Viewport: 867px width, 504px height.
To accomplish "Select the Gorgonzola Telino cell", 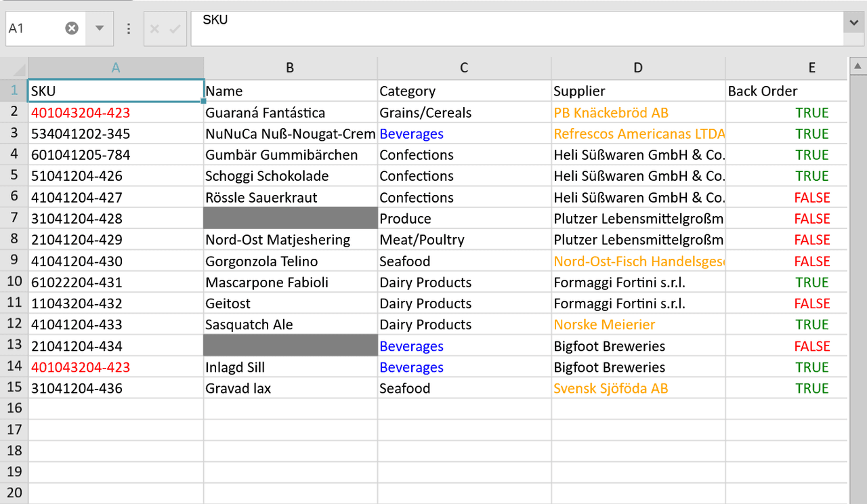I will point(290,261).
